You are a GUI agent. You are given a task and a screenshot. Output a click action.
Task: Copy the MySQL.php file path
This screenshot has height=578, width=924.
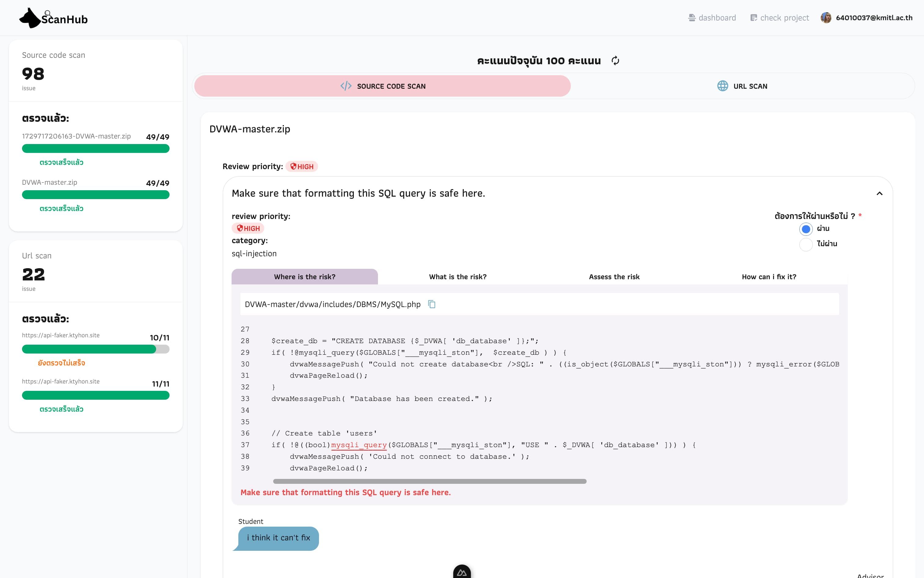point(431,304)
